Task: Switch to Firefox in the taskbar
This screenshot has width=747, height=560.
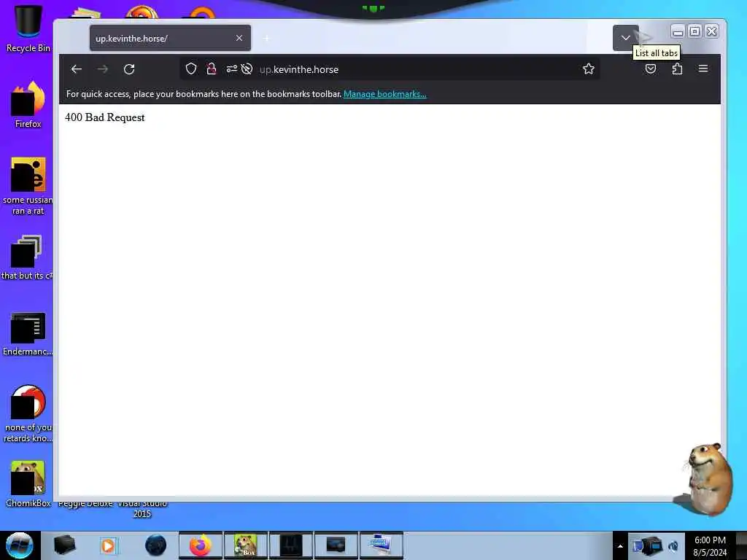Action: [201, 545]
